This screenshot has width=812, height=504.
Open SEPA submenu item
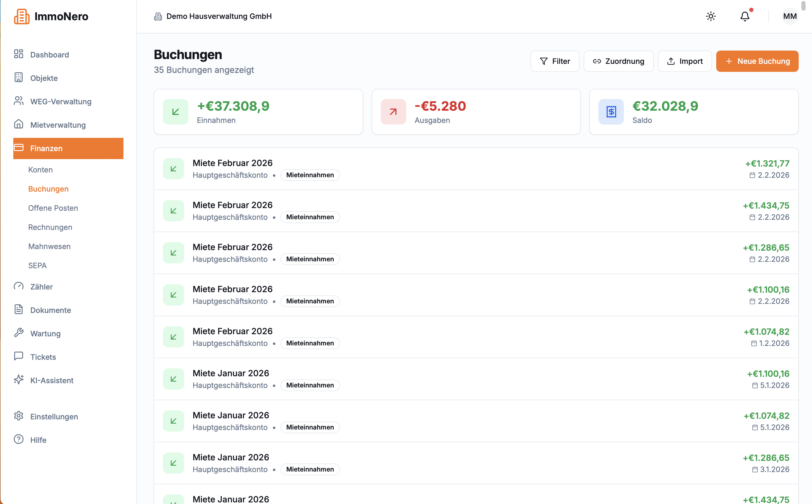[37, 266]
